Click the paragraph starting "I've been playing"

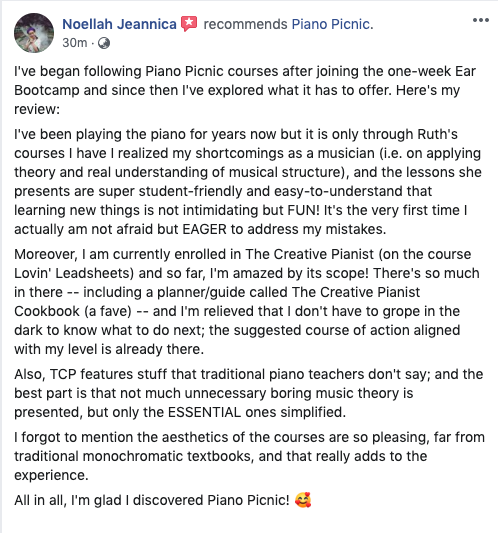click(x=247, y=182)
